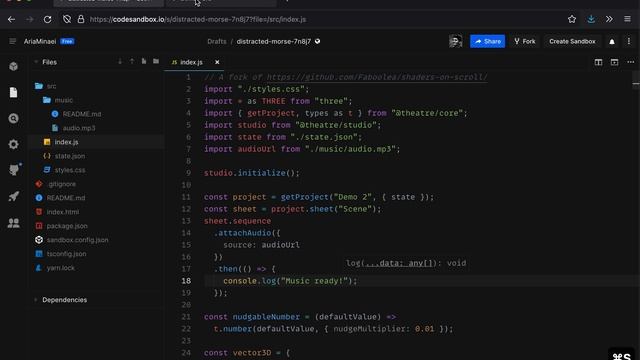This screenshot has width=640, height=360.
Task: Close the index.js tab
Action: point(217,62)
